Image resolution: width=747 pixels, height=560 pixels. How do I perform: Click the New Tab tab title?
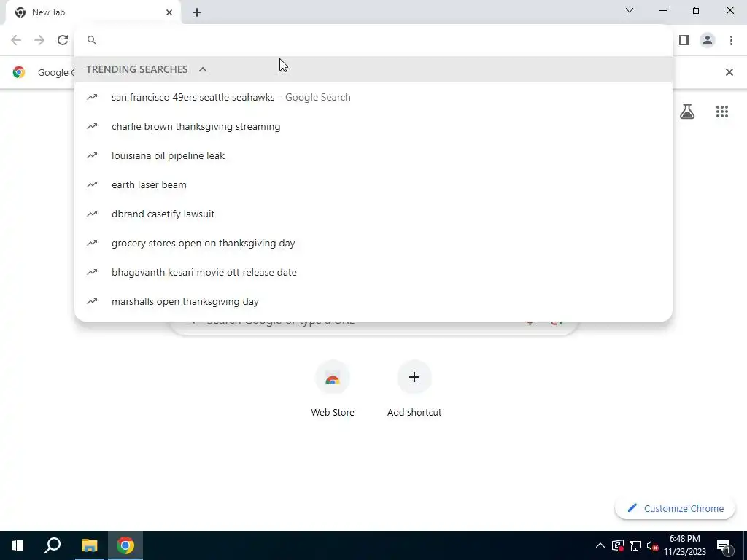[48, 12]
